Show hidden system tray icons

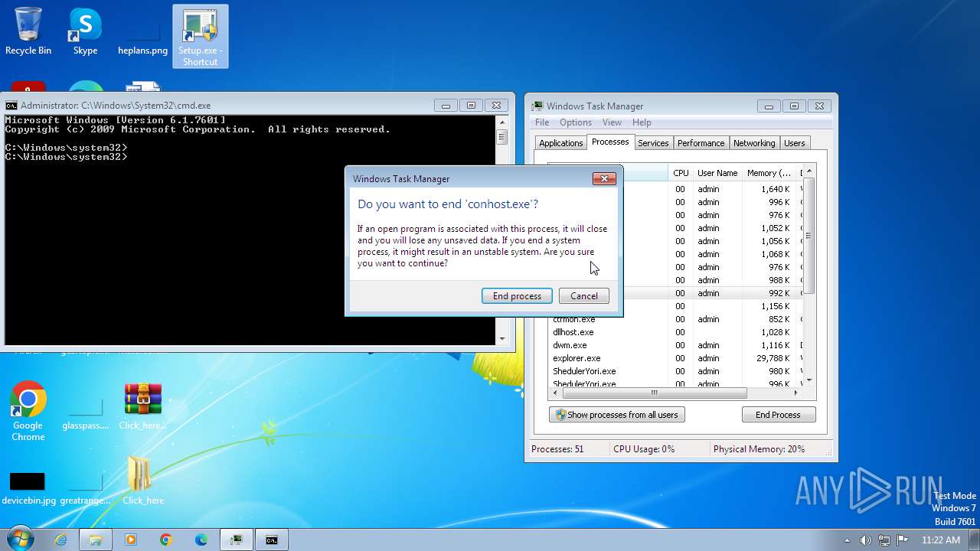tap(847, 540)
